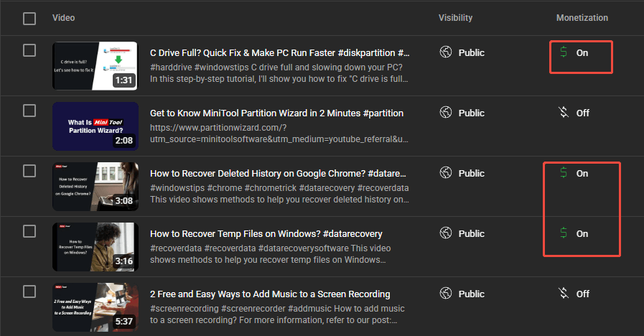This screenshot has height=336, width=644.
Task: Click the partitionwizard.com URL description
Action: point(279,134)
